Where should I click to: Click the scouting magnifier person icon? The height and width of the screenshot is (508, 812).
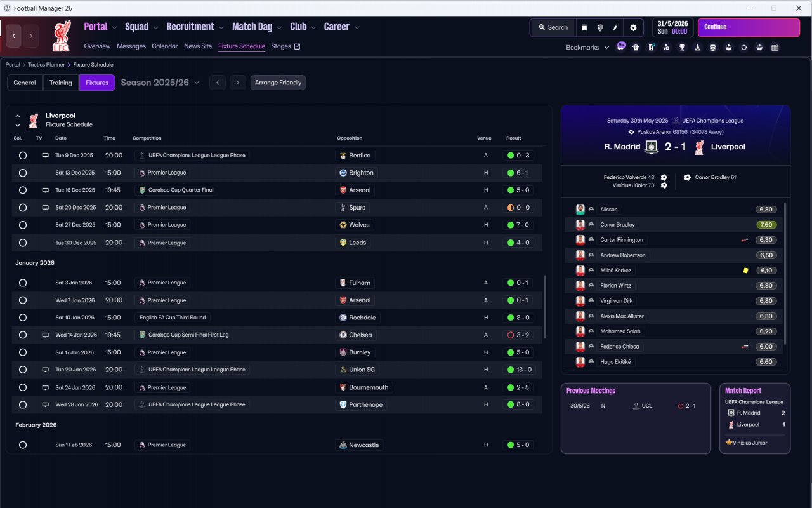click(x=667, y=47)
